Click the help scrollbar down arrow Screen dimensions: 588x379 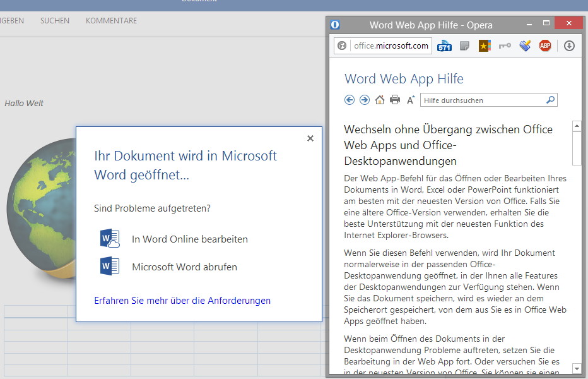(x=577, y=368)
